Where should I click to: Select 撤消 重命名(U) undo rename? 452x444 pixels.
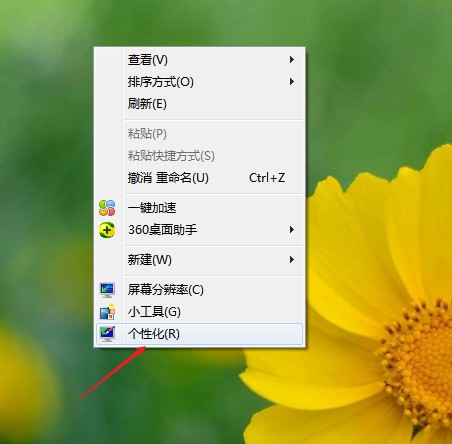click(x=199, y=178)
